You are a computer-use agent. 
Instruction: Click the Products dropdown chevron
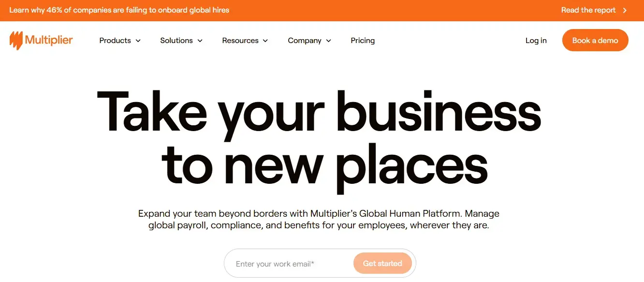pos(139,41)
